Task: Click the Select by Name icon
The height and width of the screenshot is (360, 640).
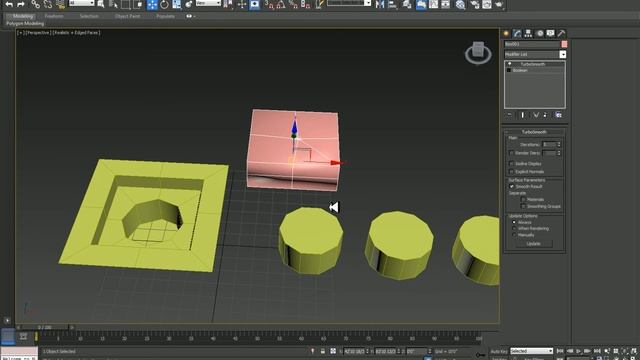Action: (101, 4)
